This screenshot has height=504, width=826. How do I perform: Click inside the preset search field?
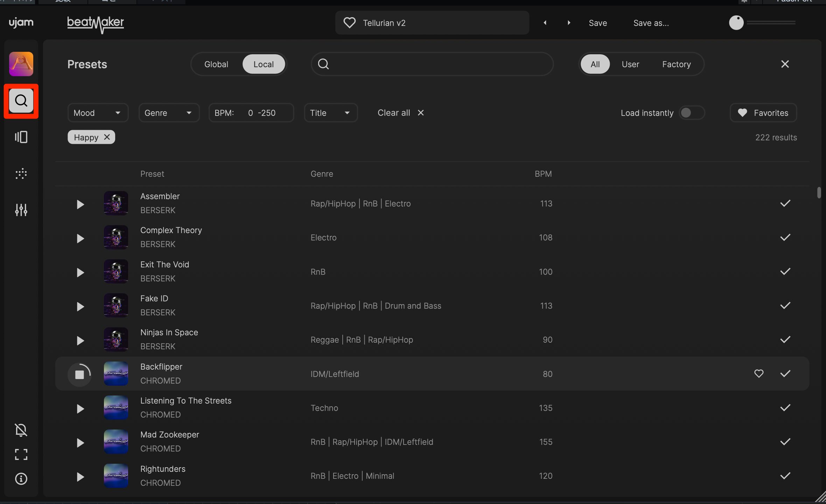click(x=432, y=64)
